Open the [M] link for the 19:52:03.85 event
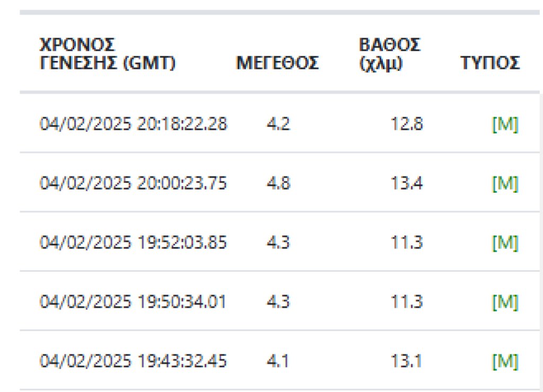The height and width of the screenshot is (392, 543). [x=505, y=242]
